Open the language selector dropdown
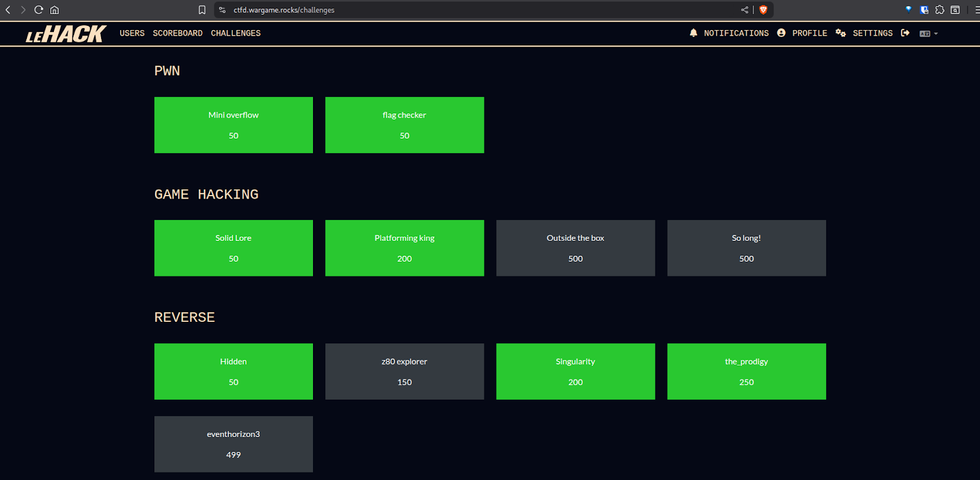The height and width of the screenshot is (480, 980). tap(929, 34)
